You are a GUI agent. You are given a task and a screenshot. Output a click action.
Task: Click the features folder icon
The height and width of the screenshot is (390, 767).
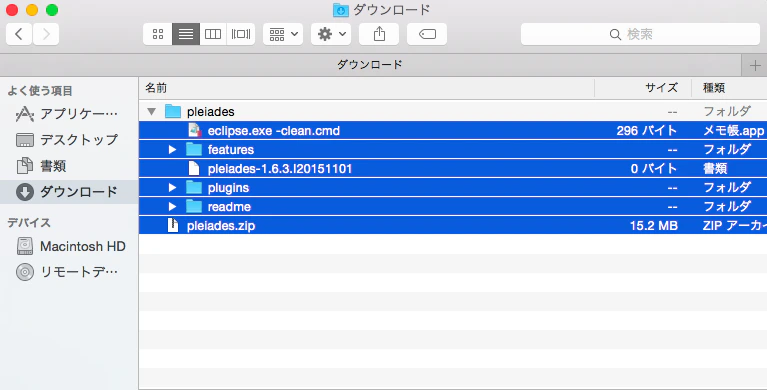click(x=194, y=150)
